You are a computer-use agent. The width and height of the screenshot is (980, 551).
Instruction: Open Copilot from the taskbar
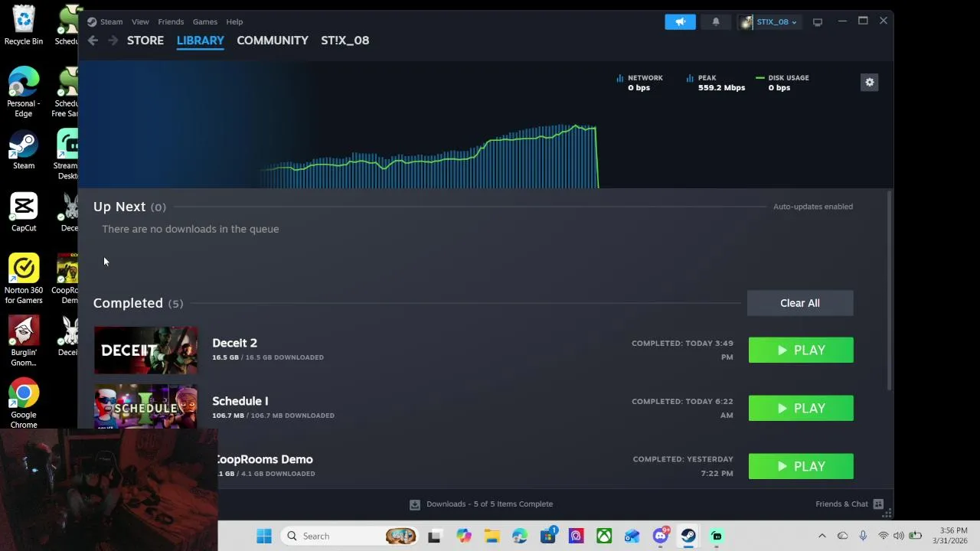(x=463, y=536)
